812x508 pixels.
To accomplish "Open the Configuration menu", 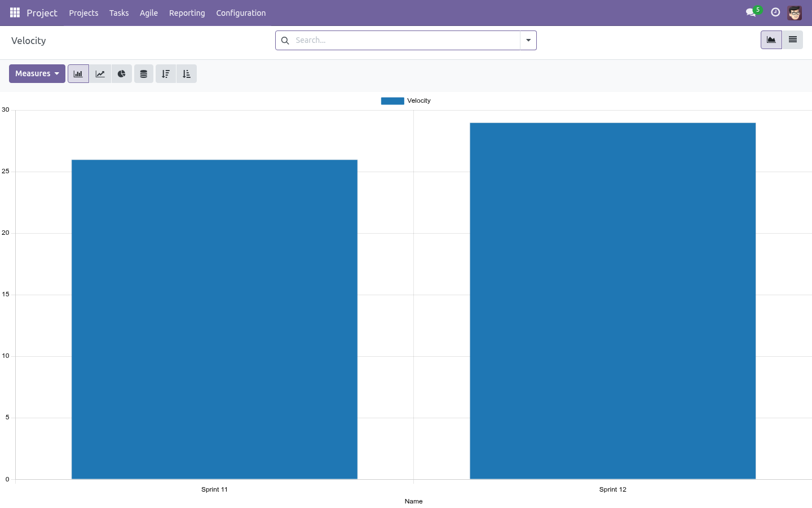I will 241,13.
